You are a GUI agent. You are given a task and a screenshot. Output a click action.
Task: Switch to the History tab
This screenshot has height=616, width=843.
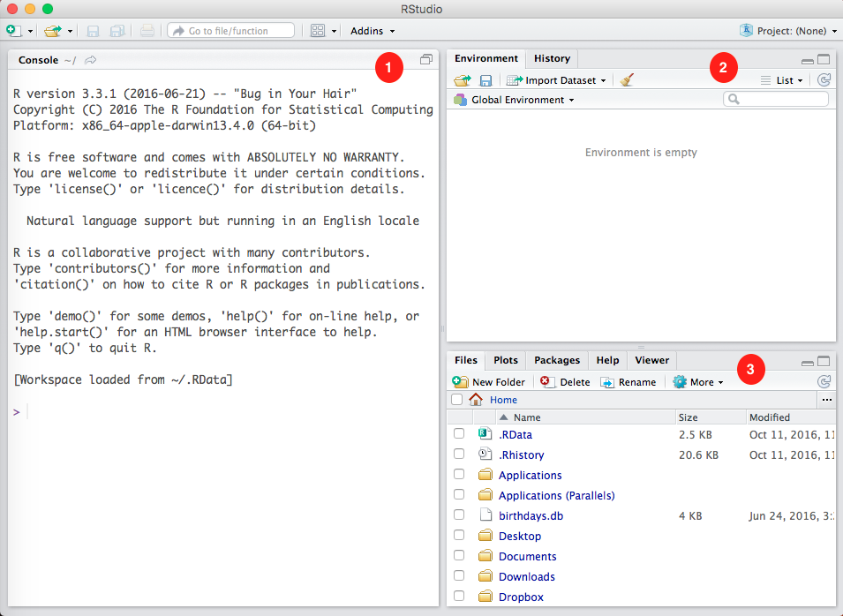click(x=552, y=58)
